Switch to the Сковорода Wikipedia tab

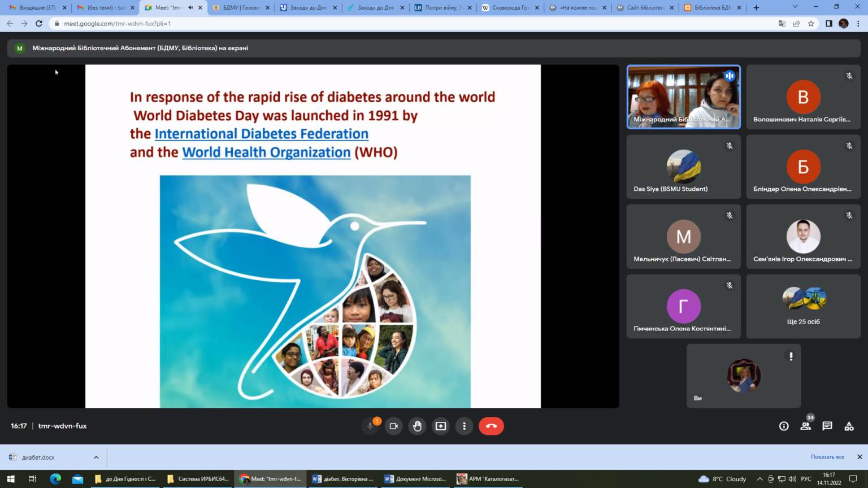pos(507,8)
